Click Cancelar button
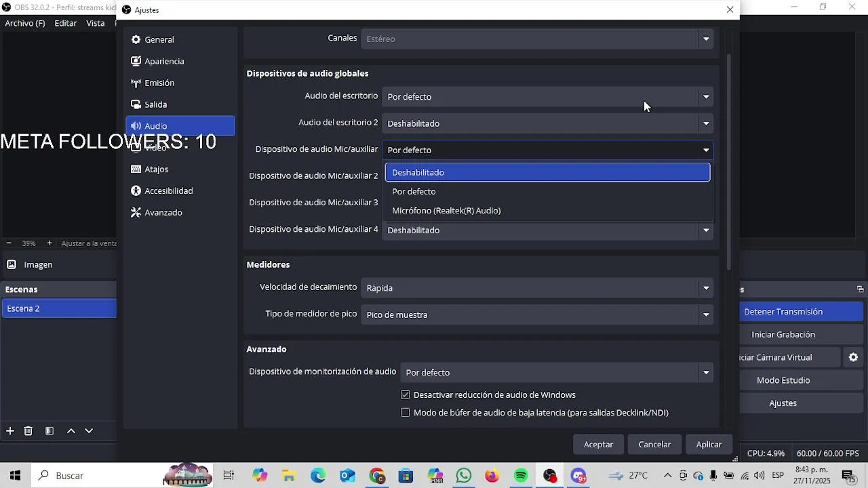Screen dimensions: 868x488 [654, 445]
